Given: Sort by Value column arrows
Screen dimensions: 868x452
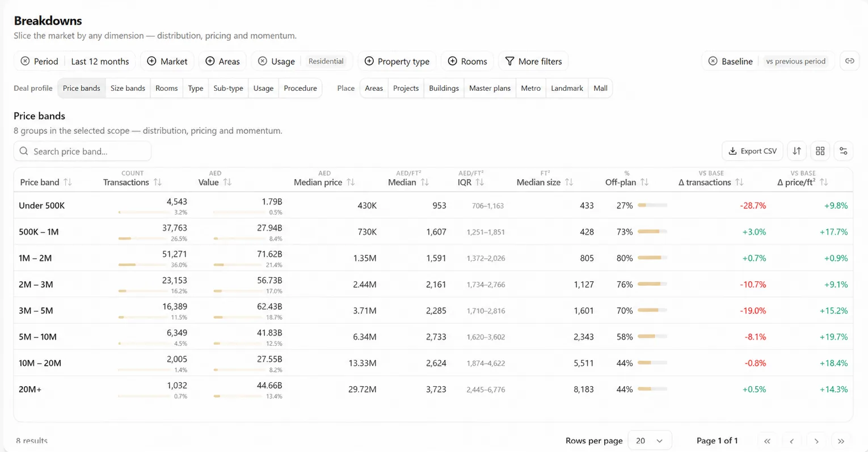Looking at the screenshot, I should pyautogui.click(x=227, y=182).
